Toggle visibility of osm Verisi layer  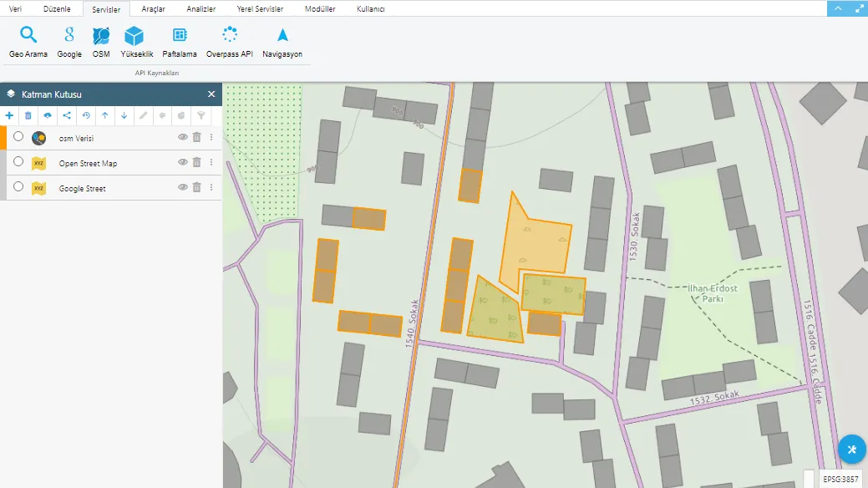pyautogui.click(x=182, y=137)
